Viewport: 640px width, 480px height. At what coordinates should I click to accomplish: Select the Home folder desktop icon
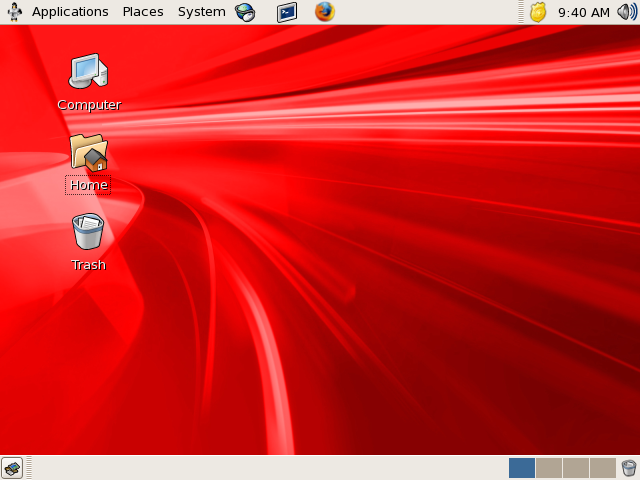click(x=88, y=152)
